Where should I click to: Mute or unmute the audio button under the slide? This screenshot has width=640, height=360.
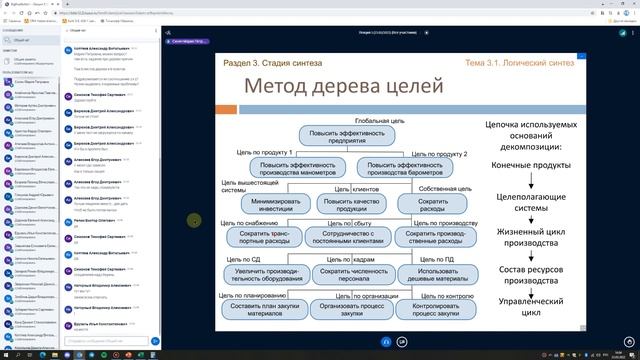point(386,342)
